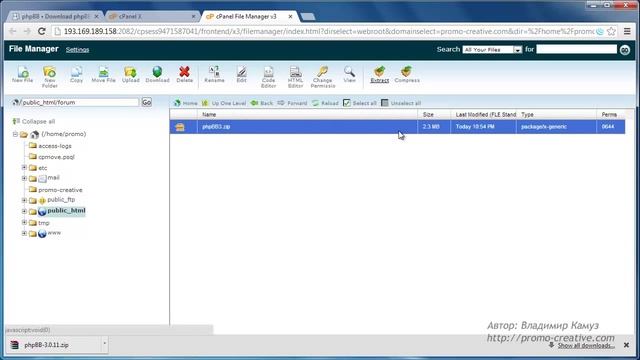
Task: Click the New File toolbar icon
Action: coord(22,75)
